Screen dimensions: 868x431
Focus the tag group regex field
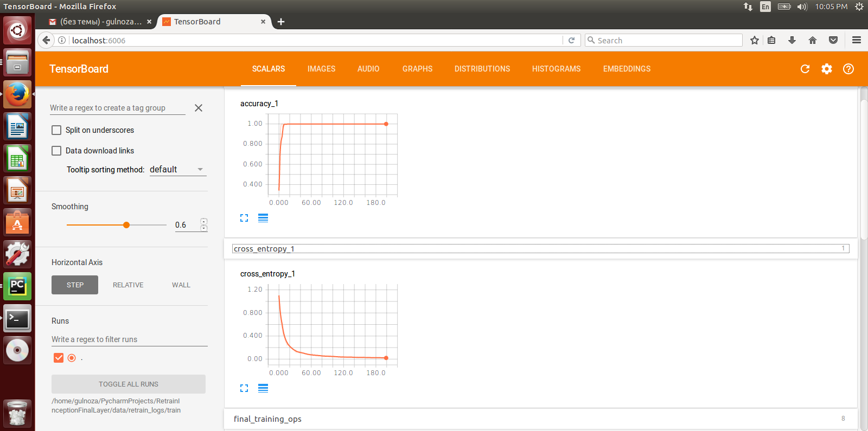(117, 108)
